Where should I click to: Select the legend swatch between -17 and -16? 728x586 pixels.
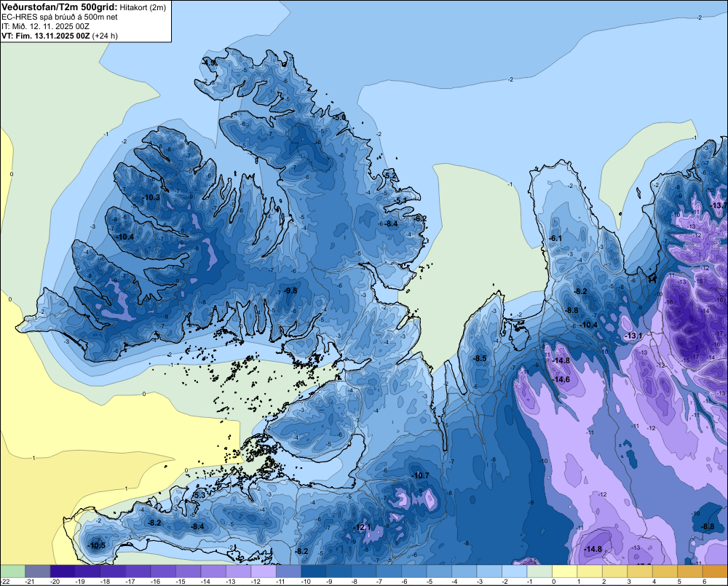(x=138, y=571)
